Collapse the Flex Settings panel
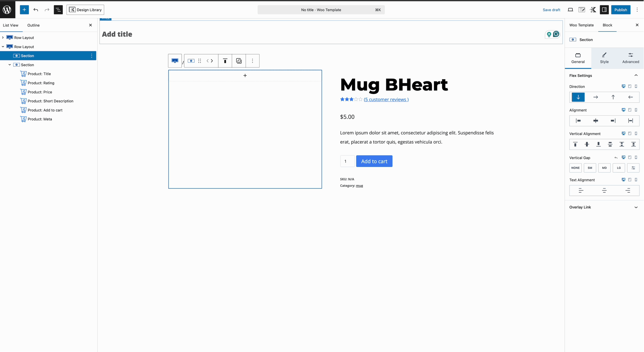 636,75
